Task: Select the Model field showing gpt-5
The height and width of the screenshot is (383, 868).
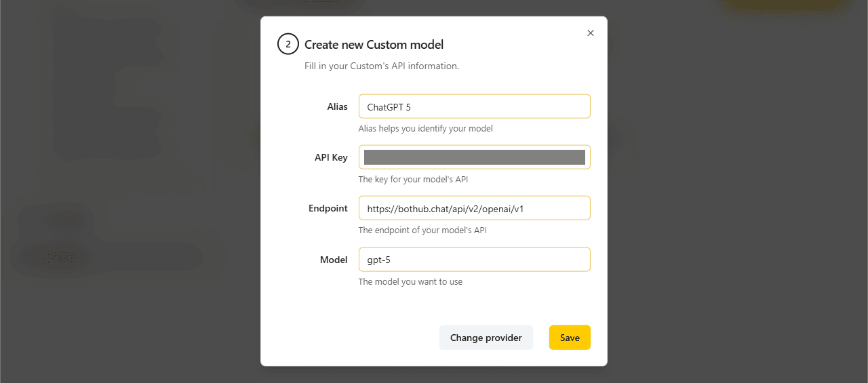Action: point(474,260)
